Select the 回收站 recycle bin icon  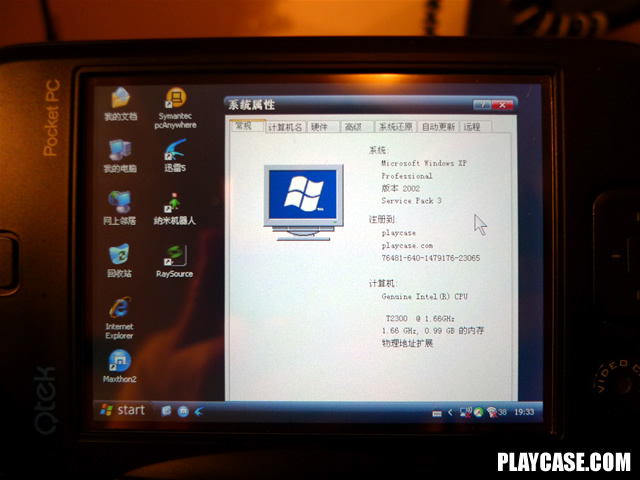[119, 260]
